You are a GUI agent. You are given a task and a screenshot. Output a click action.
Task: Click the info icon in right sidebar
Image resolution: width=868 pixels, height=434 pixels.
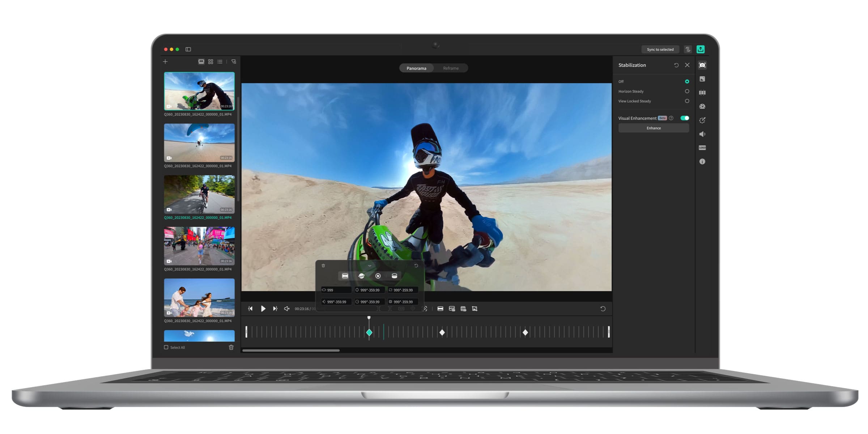coord(702,162)
